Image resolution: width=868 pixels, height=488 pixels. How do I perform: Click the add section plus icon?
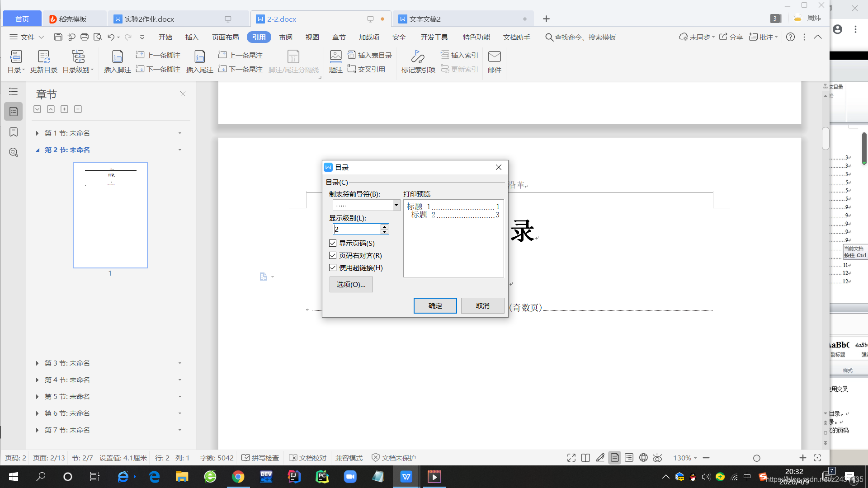pos(65,109)
